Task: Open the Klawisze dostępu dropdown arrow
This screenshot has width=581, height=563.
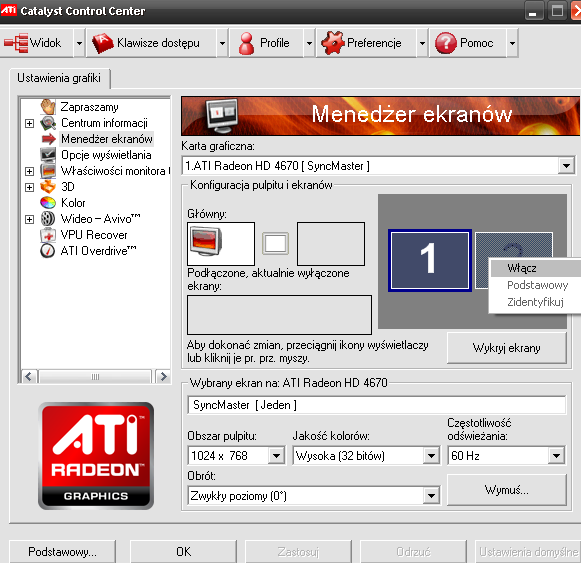Action: [222, 43]
